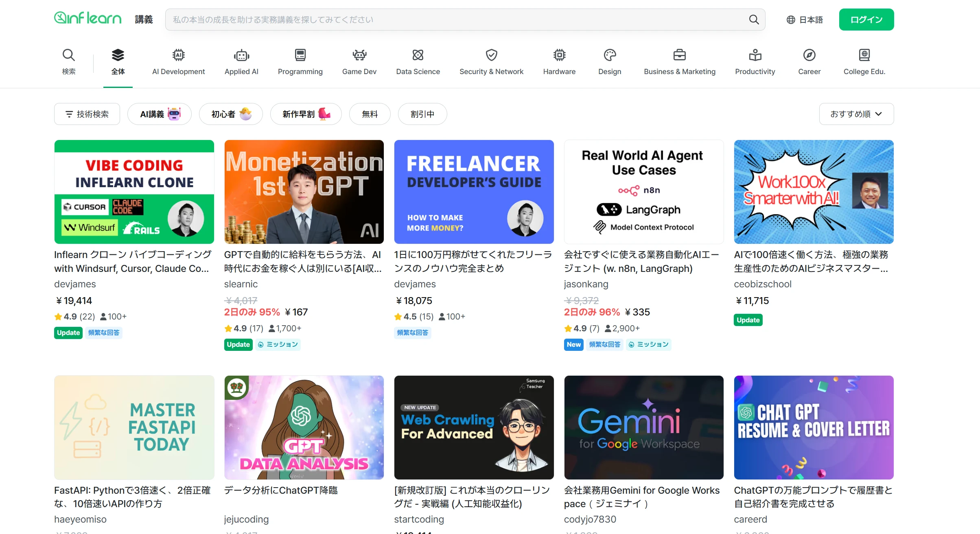Screen dimensions: 980x534
Task: Expand the おすすめ順 sort dropdown
Action: point(856,114)
